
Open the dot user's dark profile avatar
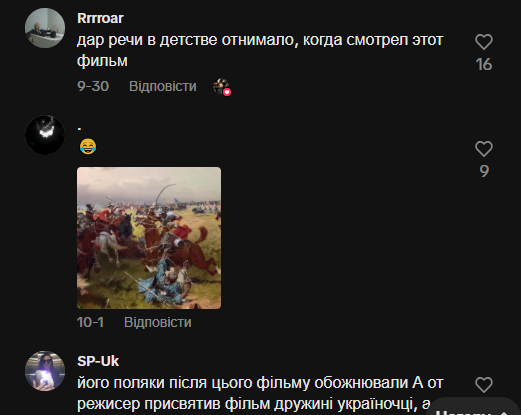[45, 135]
